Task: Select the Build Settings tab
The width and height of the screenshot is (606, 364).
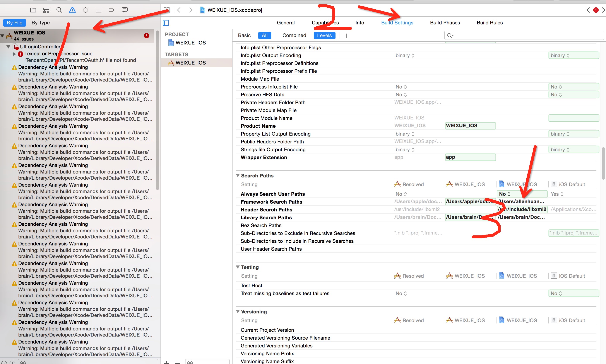Action: click(397, 23)
